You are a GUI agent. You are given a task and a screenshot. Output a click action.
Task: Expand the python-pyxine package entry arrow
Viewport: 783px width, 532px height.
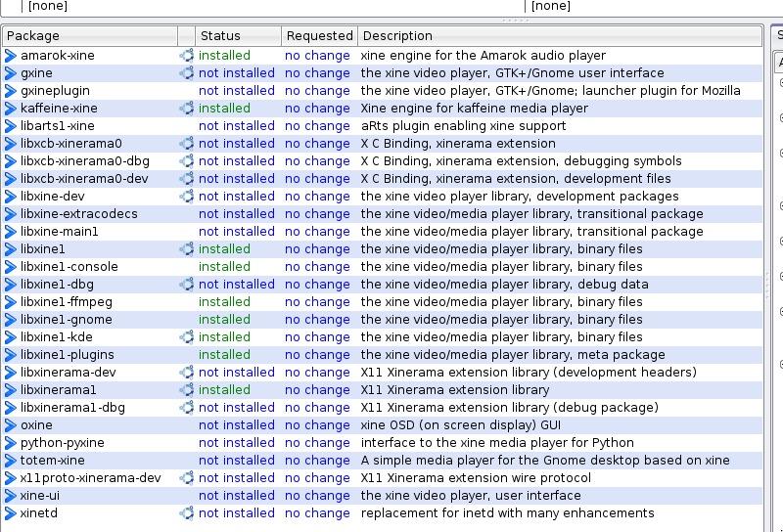(11, 443)
